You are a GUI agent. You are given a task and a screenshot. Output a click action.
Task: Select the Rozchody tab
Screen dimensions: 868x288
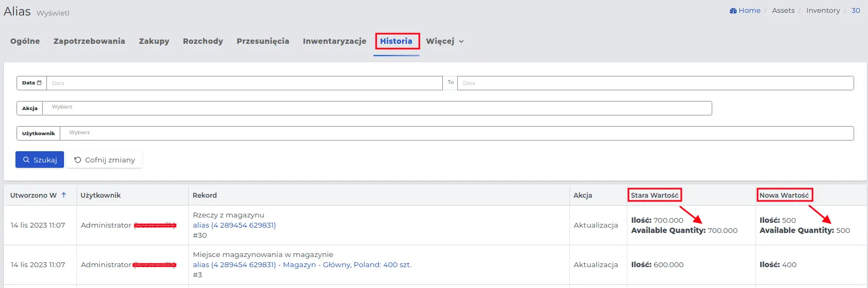[203, 41]
